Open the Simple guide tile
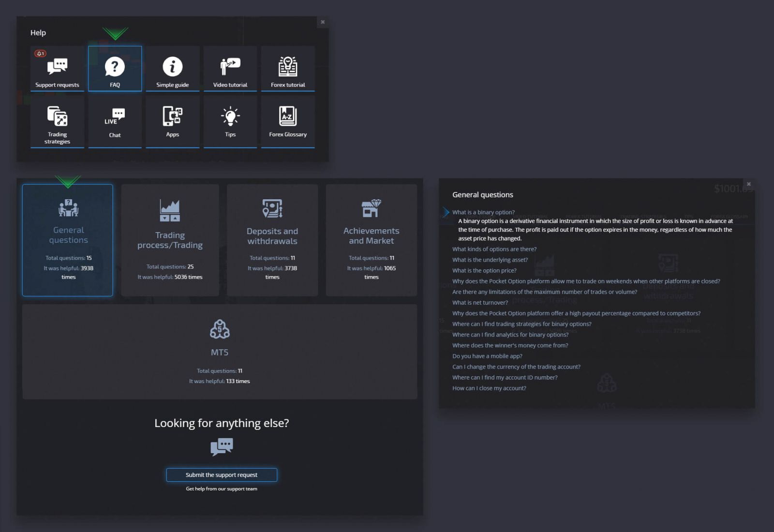The image size is (774, 532). [x=172, y=68]
